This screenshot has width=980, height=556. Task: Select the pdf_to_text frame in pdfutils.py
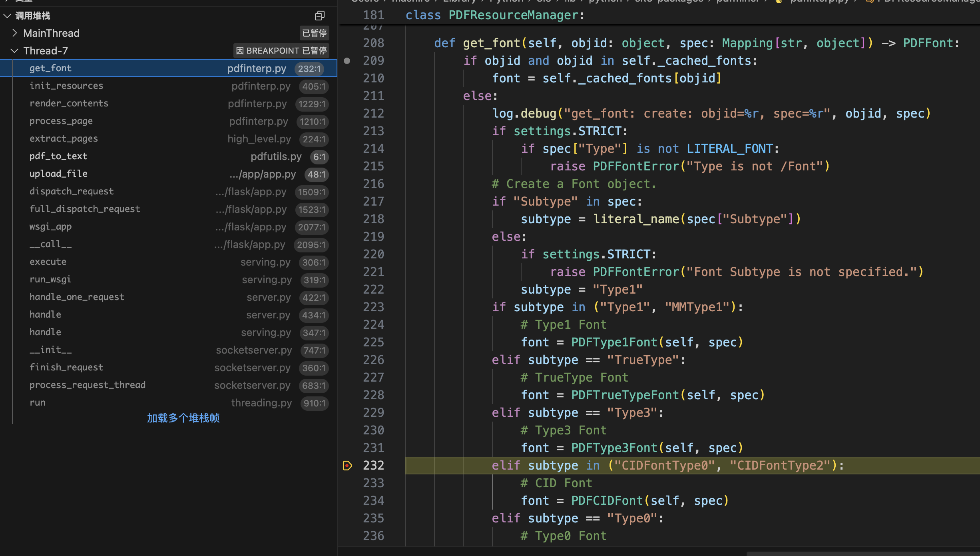[x=168, y=156]
